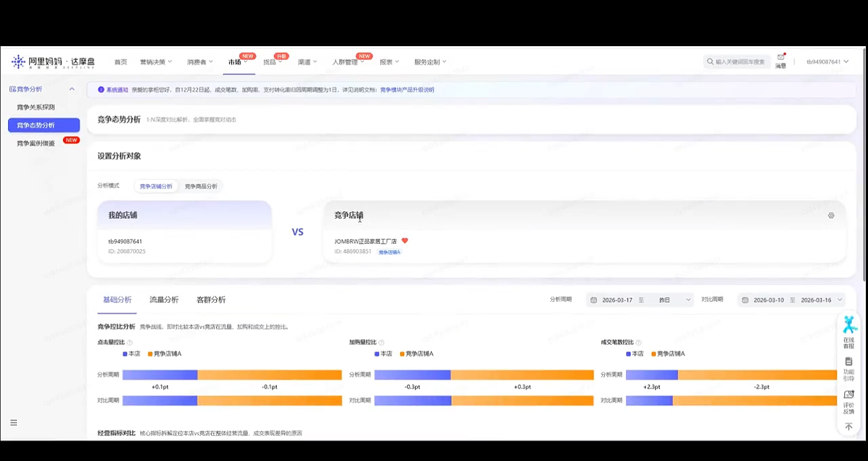Click the red heart next to JOMBRW shop
The width and height of the screenshot is (868, 461).
pyautogui.click(x=405, y=241)
